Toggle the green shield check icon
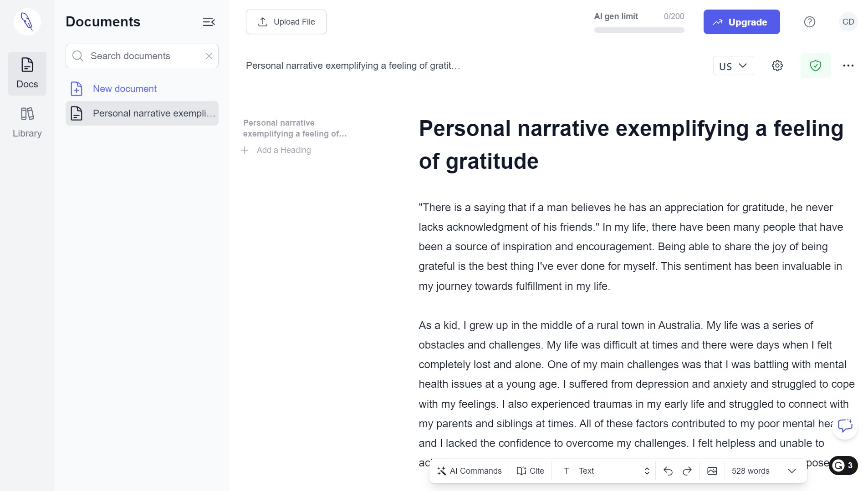 click(815, 66)
